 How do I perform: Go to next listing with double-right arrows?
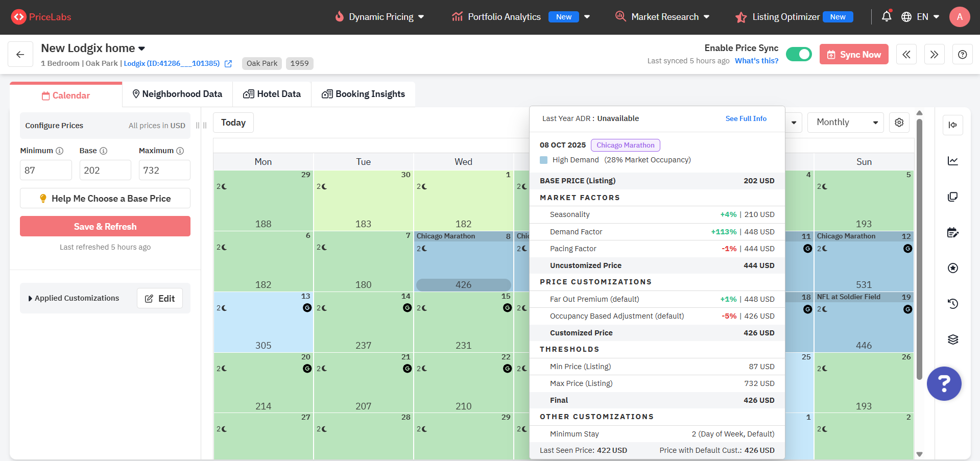(x=934, y=55)
